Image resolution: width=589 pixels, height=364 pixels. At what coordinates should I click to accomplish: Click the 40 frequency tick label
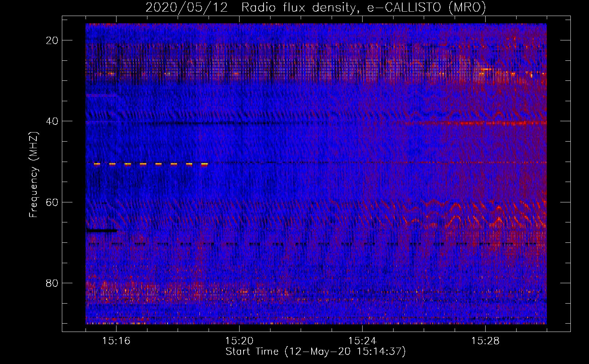tap(52, 121)
